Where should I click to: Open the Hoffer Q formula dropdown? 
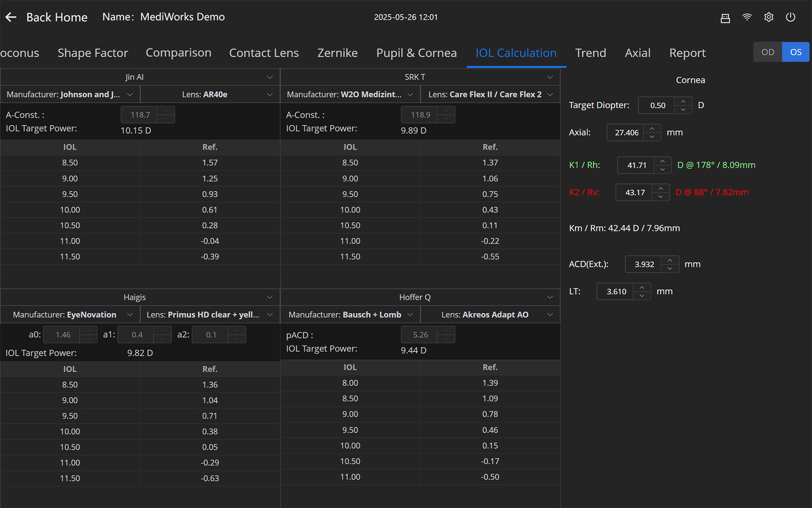point(420,297)
